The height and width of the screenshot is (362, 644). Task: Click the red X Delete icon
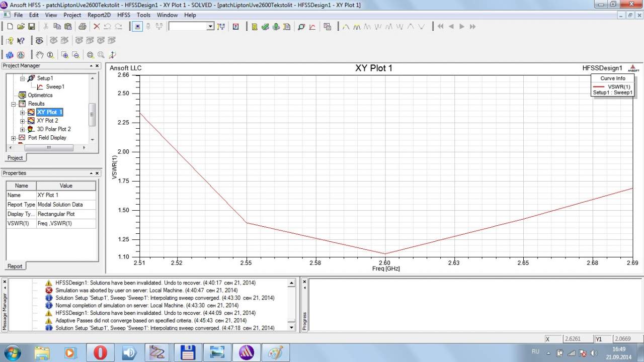pyautogui.click(x=97, y=27)
